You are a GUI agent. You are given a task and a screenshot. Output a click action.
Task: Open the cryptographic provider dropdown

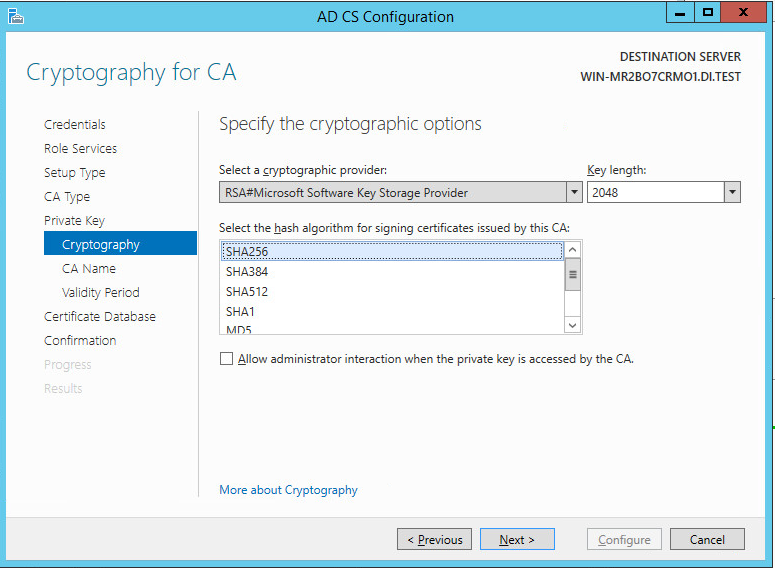(x=574, y=193)
